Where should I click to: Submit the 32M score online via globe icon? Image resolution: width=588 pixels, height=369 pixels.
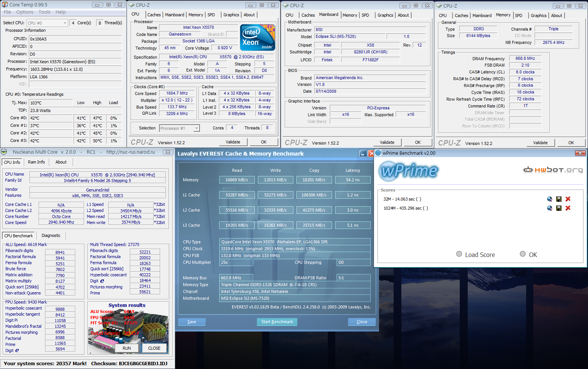(549, 199)
